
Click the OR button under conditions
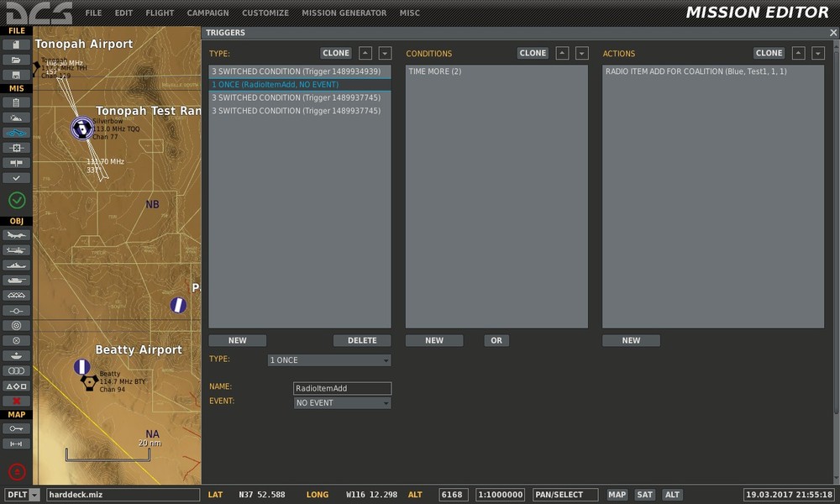coord(496,340)
